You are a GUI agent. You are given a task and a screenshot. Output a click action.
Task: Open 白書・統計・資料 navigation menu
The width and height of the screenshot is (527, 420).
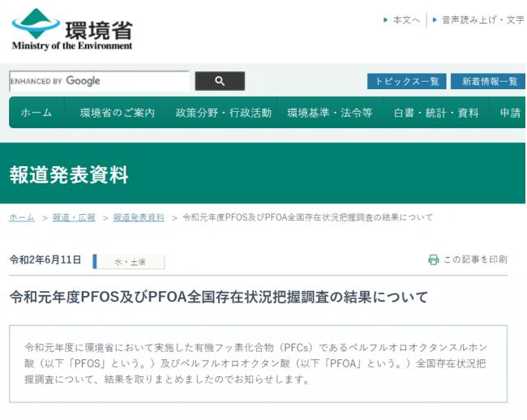(436, 113)
